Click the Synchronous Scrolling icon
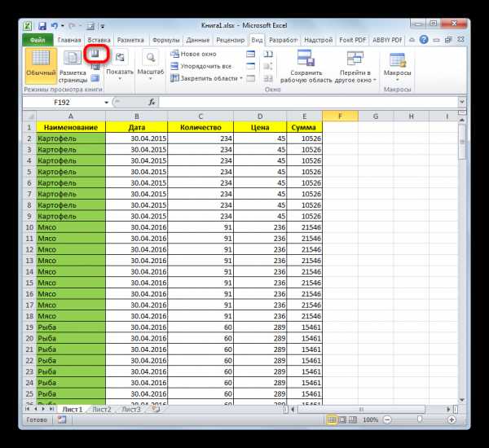The image size is (489, 448). coord(268,66)
